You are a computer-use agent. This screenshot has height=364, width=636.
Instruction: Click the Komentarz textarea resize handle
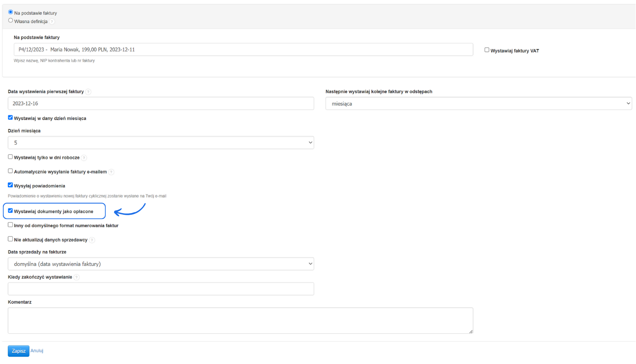471,331
